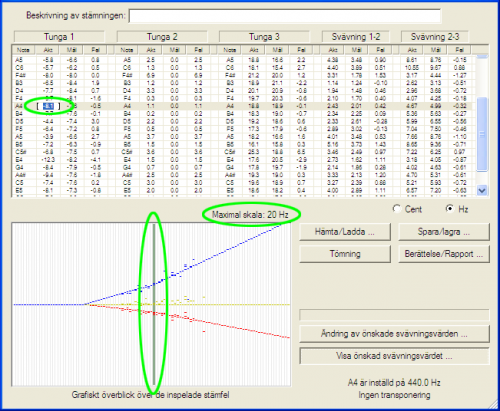Select the Cent radio button
The height and width of the screenshot is (411, 500).
click(397, 209)
